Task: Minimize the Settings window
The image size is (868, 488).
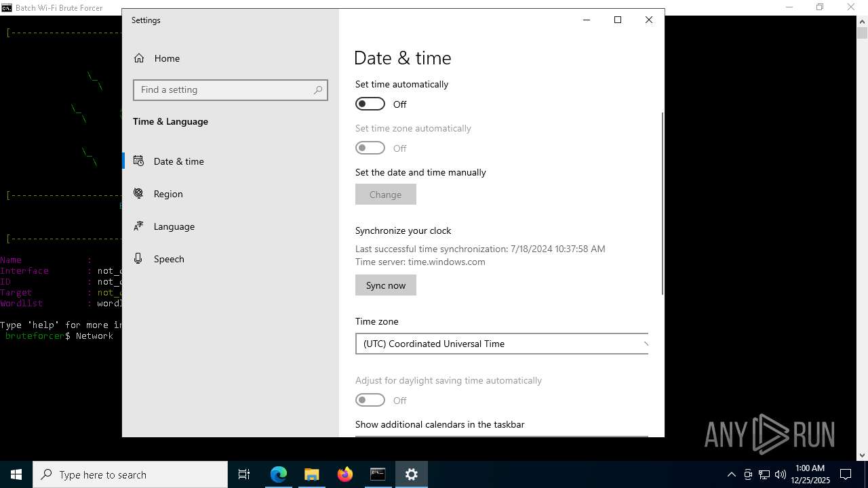Action: tap(587, 20)
